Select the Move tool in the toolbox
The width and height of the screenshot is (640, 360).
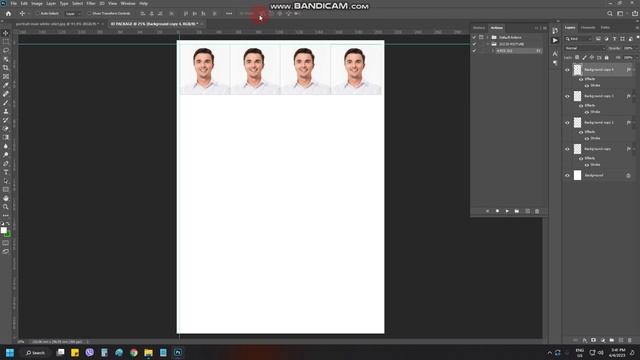(x=6, y=33)
